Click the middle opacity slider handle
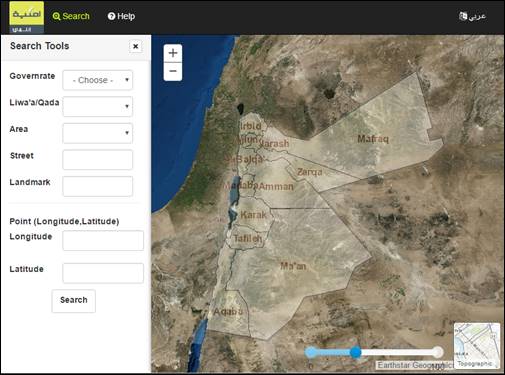Image resolution: width=505 pixels, height=375 pixels. tap(356, 352)
